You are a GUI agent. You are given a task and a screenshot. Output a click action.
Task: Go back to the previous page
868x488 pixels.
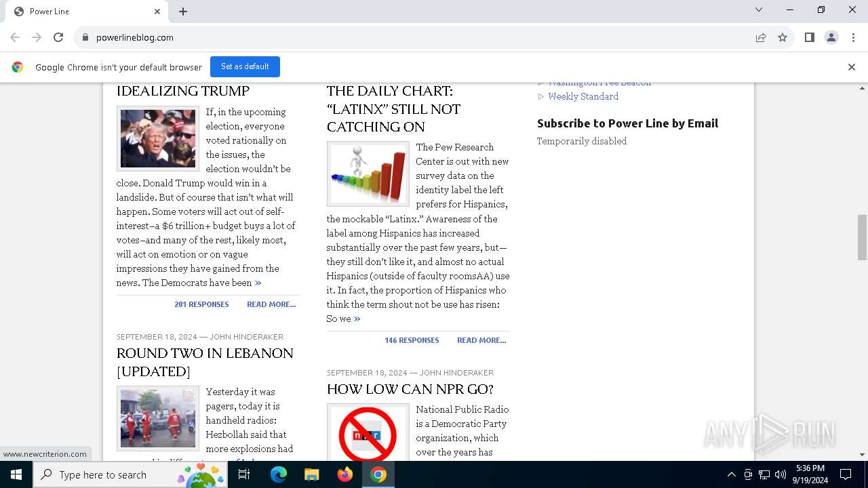pyautogui.click(x=15, y=37)
